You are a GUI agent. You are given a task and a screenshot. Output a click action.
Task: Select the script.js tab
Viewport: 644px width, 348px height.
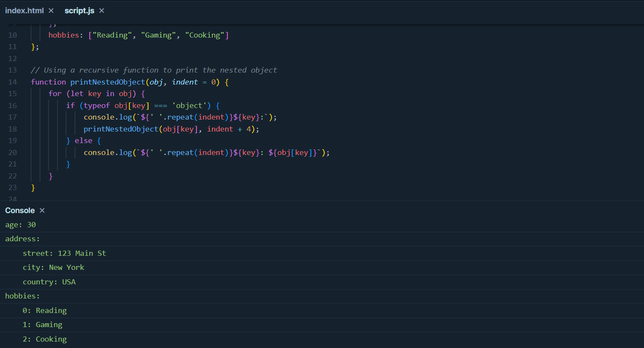[x=79, y=11]
